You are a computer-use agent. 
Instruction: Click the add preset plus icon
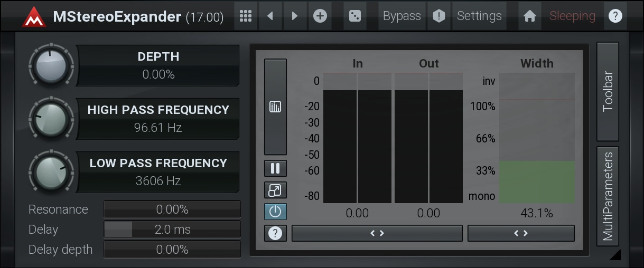click(x=320, y=16)
